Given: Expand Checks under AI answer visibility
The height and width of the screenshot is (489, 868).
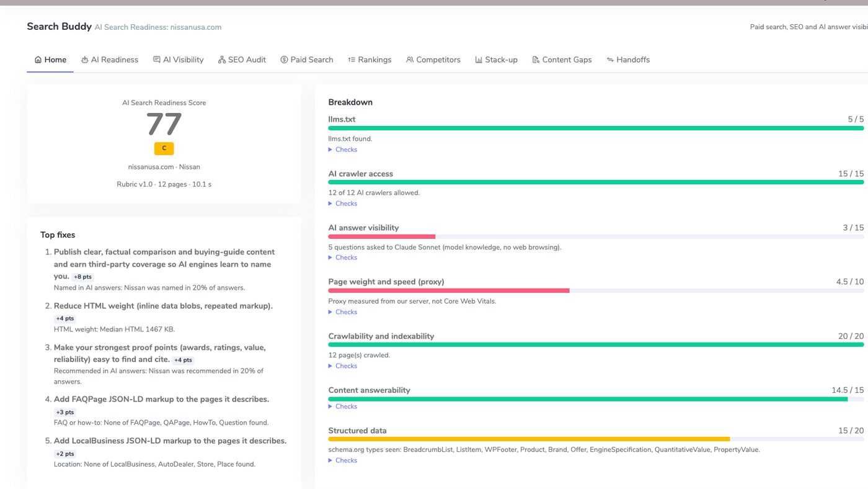Looking at the screenshot, I should pos(343,258).
